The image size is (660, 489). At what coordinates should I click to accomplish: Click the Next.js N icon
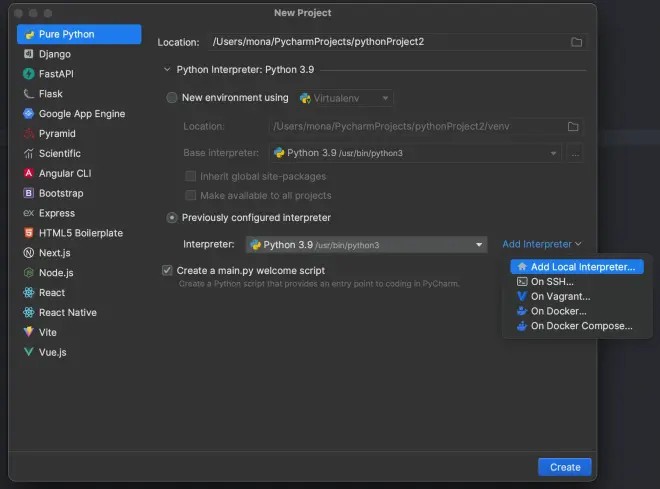click(29, 253)
